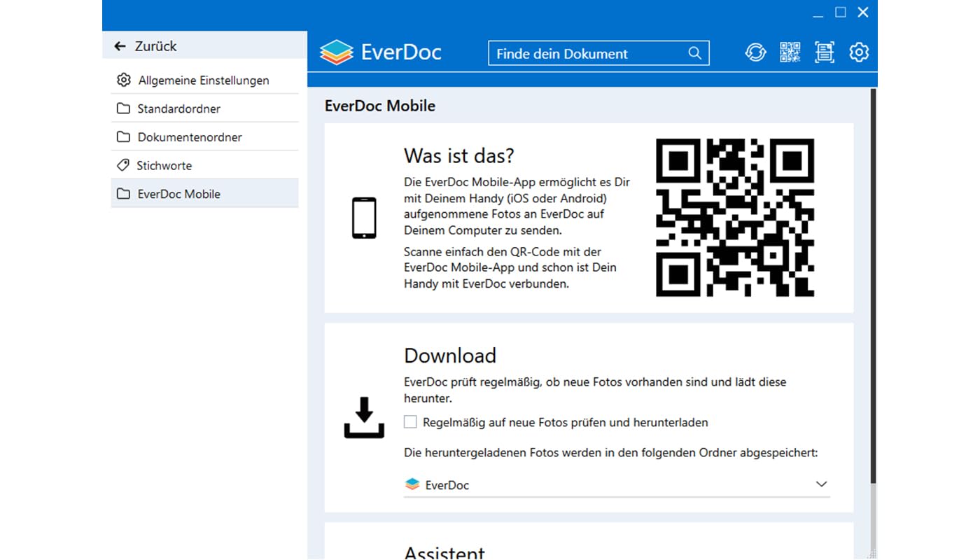Open Allgemeine Einstellungen settings page

coord(204,80)
